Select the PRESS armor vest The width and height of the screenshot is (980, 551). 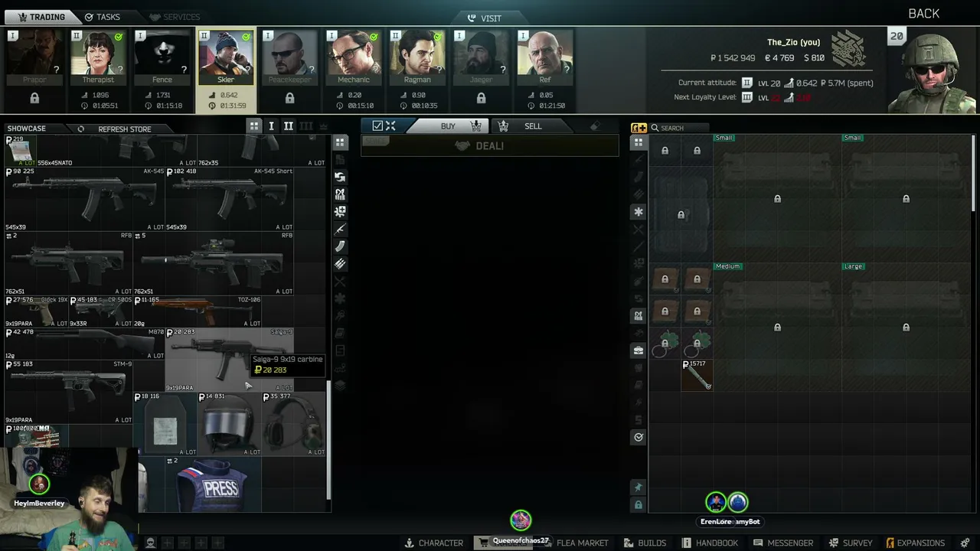214,484
